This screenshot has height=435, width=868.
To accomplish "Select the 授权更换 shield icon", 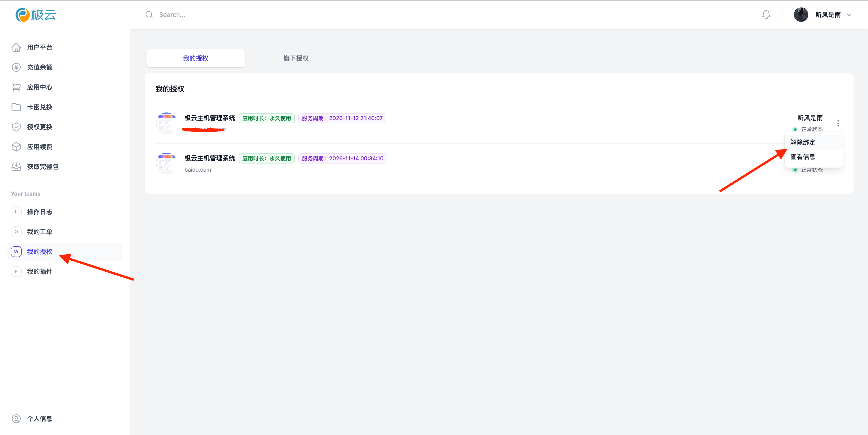I will tap(16, 127).
